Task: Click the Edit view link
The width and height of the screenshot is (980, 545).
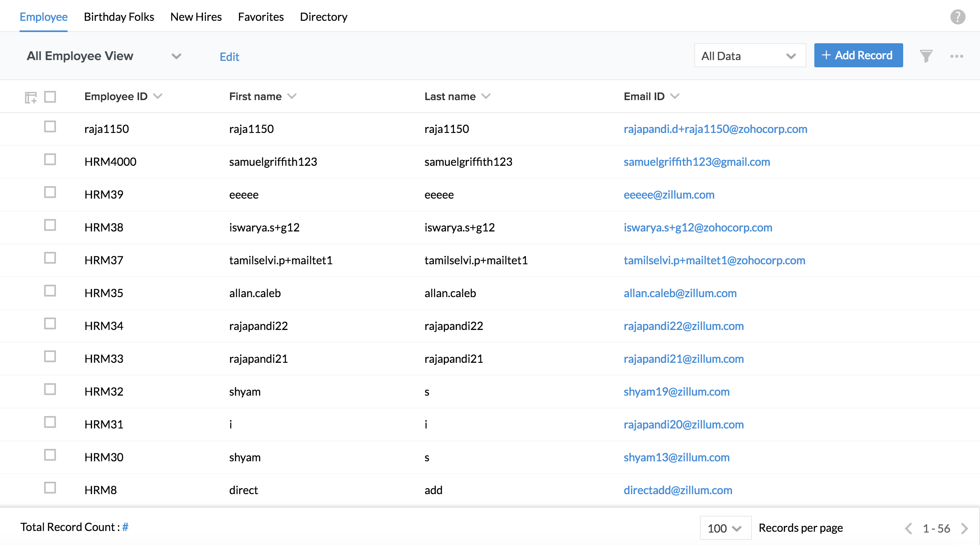Action: (x=229, y=57)
